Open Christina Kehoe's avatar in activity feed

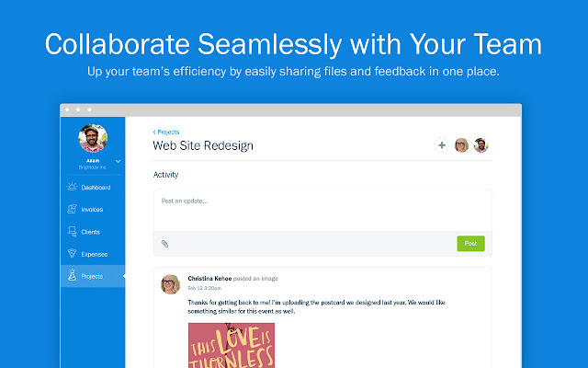coord(170,284)
